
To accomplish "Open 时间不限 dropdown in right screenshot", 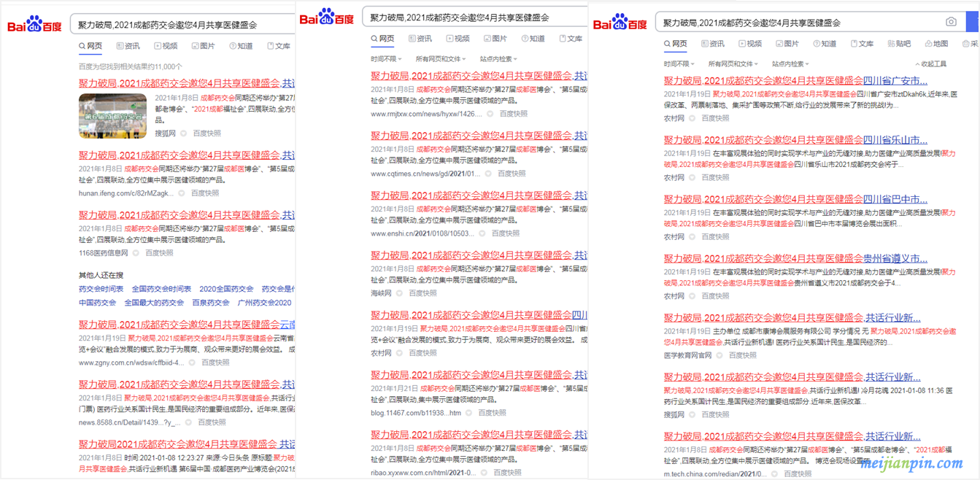I will 679,64.
